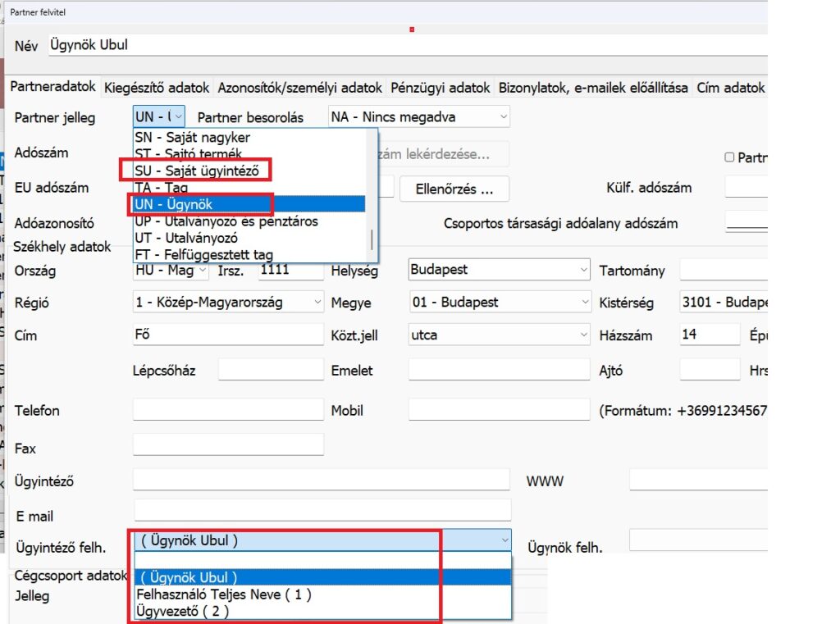Screen dimensions: 840x624
Task: Click the Cím field containing Fő
Action: coord(228,335)
